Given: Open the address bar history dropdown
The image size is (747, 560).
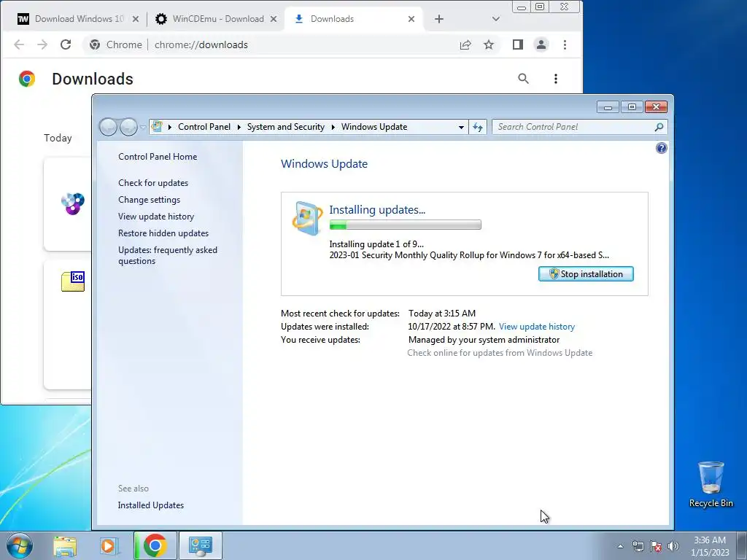Looking at the screenshot, I should tap(461, 127).
